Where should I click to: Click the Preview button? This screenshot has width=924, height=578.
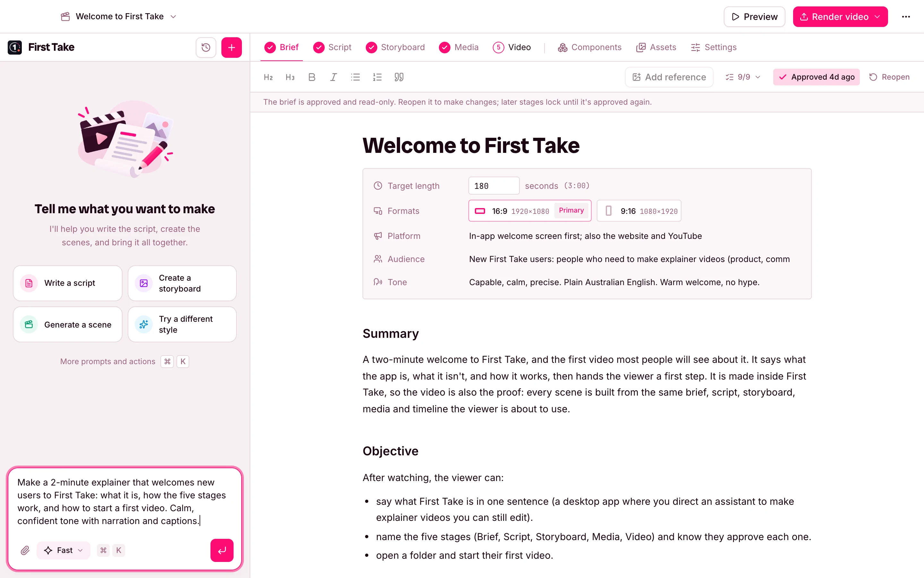(754, 17)
